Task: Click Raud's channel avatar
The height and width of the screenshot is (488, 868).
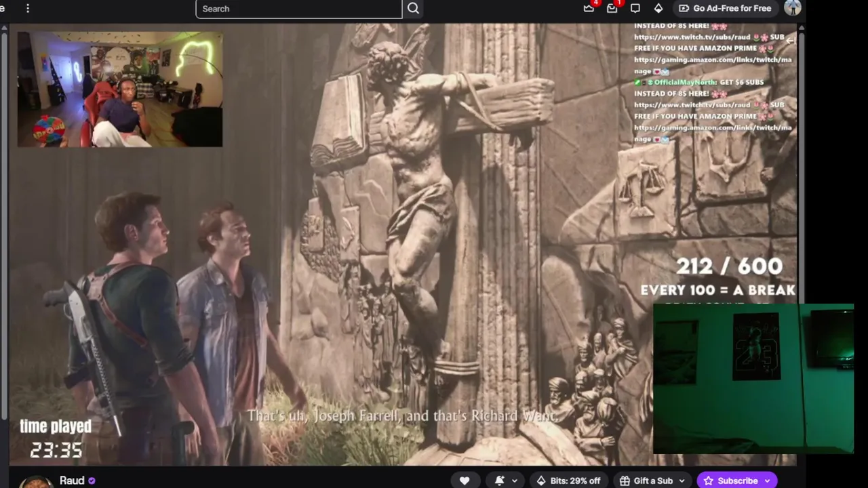Action: (36, 482)
